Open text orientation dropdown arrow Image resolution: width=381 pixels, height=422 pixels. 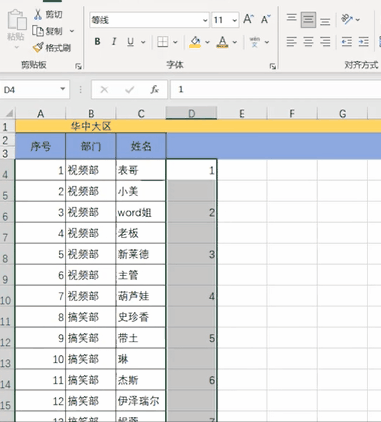point(358,20)
